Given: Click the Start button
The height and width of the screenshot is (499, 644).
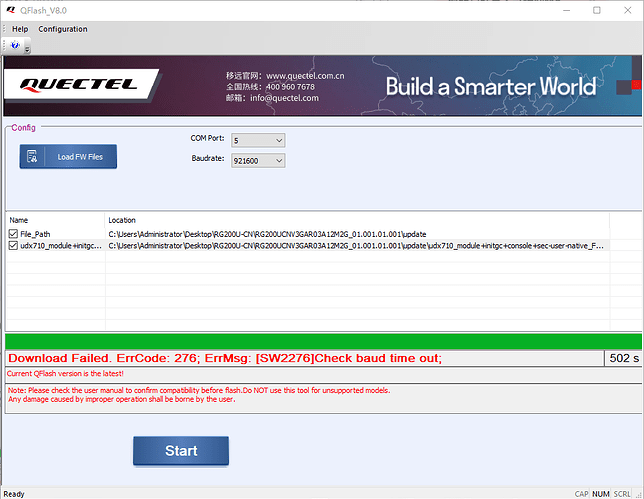Looking at the screenshot, I should click(181, 451).
